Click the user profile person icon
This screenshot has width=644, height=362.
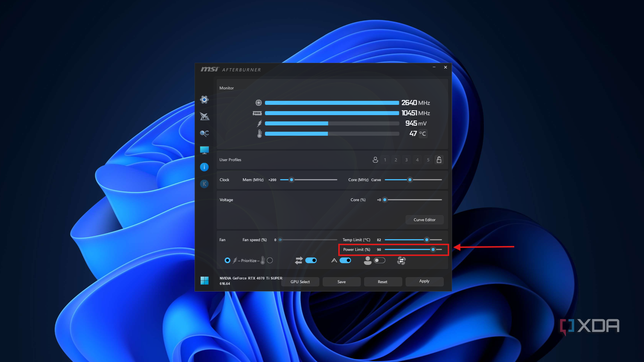pyautogui.click(x=375, y=160)
